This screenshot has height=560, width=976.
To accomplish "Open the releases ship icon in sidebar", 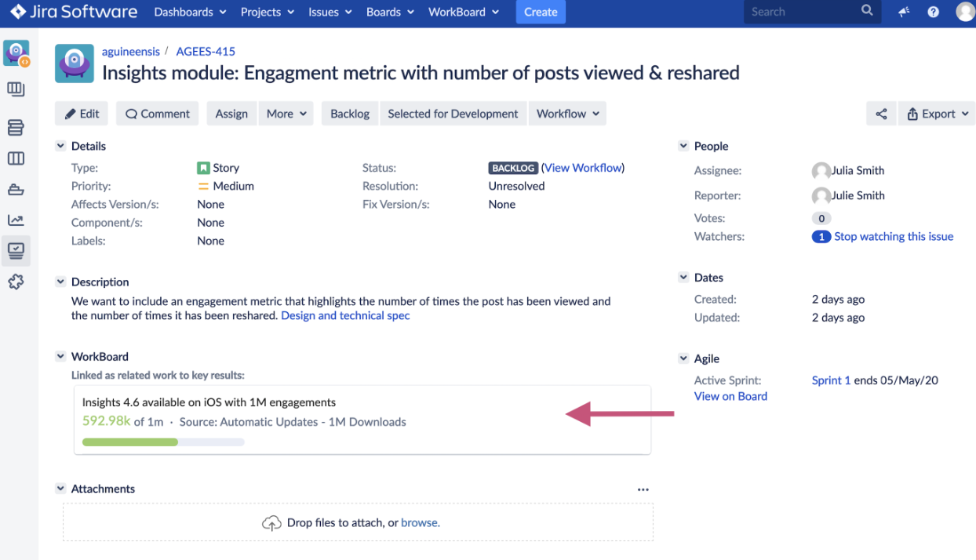I will (16, 189).
